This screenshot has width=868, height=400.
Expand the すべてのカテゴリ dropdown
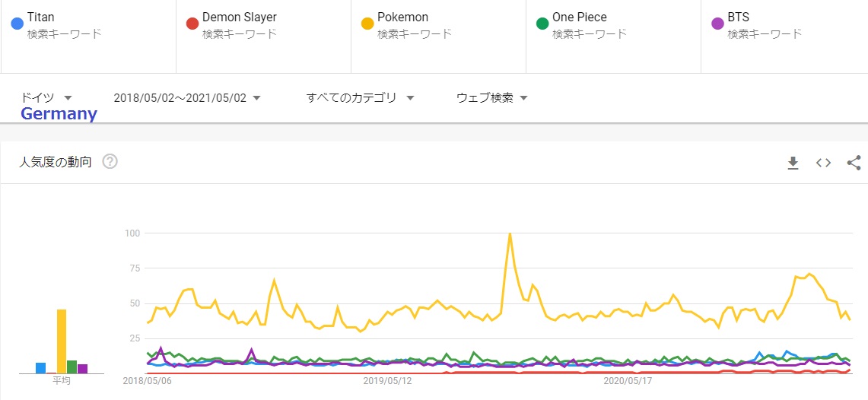(x=360, y=97)
